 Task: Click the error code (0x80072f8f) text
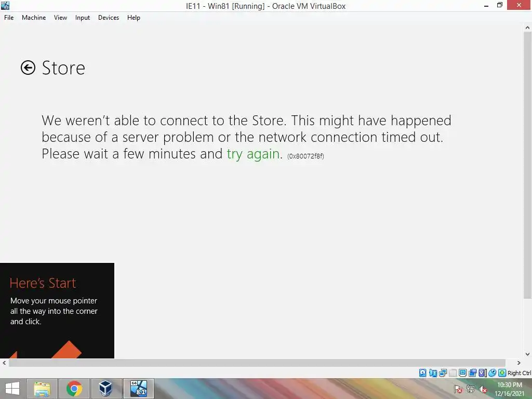click(305, 156)
